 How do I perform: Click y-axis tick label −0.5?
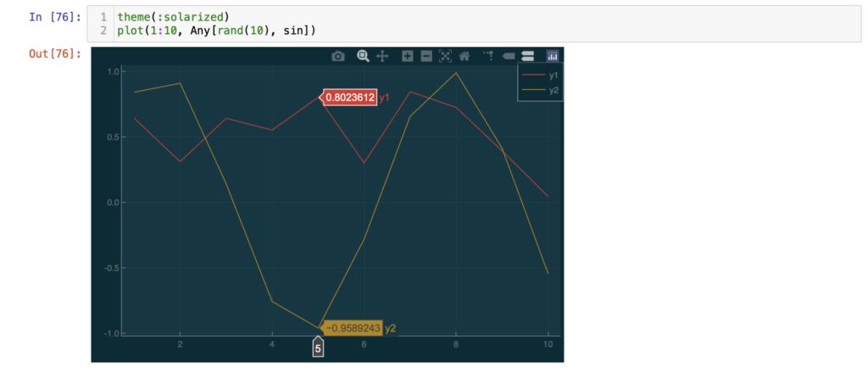(x=113, y=268)
